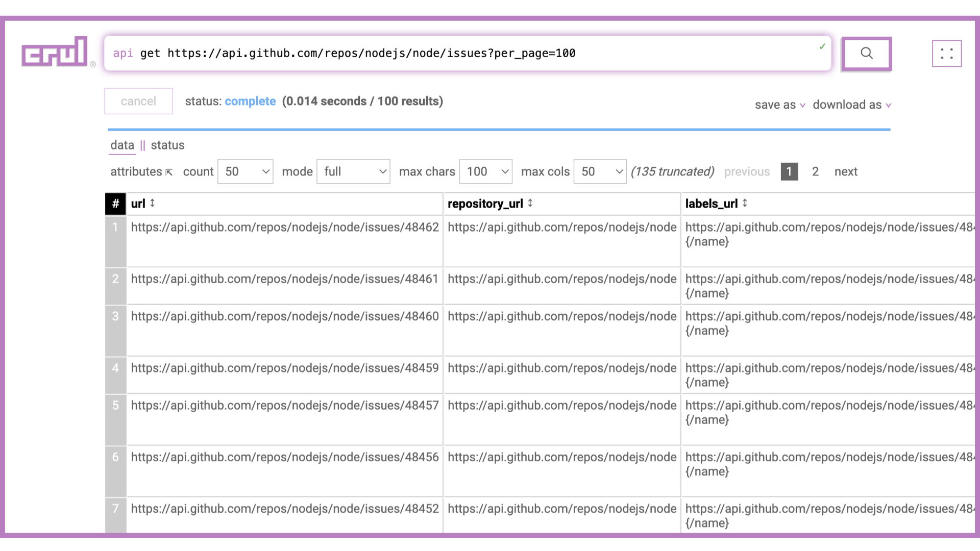
Task: Click repository_url cell in row 4
Action: pyautogui.click(x=562, y=375)
